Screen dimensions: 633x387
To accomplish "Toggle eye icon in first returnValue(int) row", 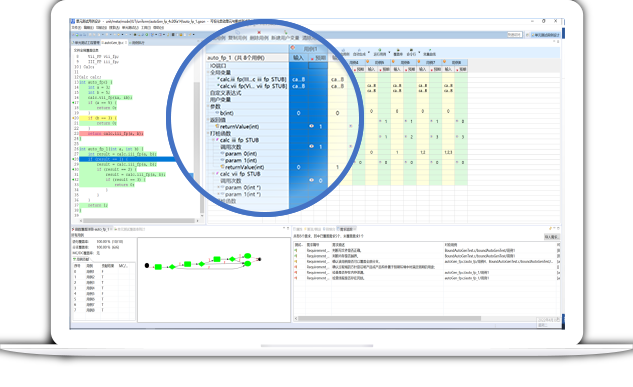I will 311,126.
